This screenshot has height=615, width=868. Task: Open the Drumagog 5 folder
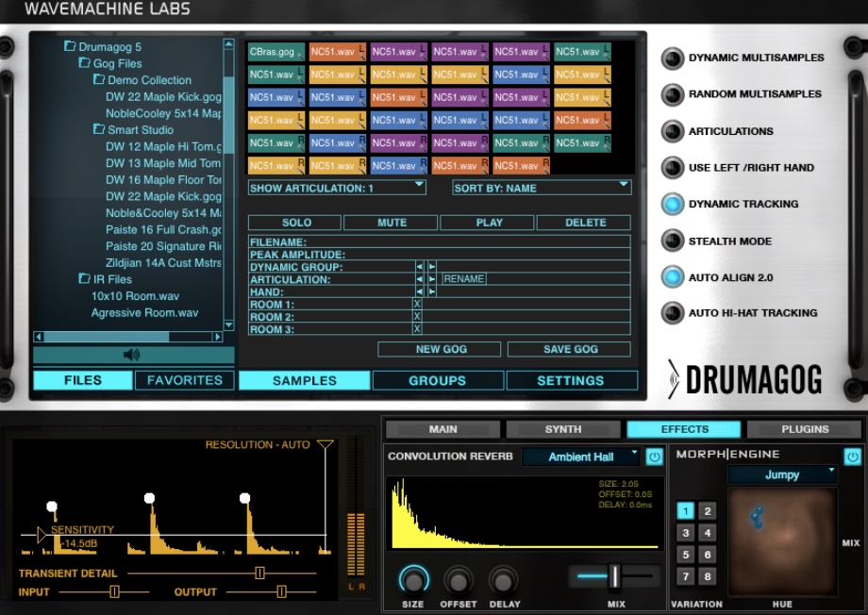103,46
